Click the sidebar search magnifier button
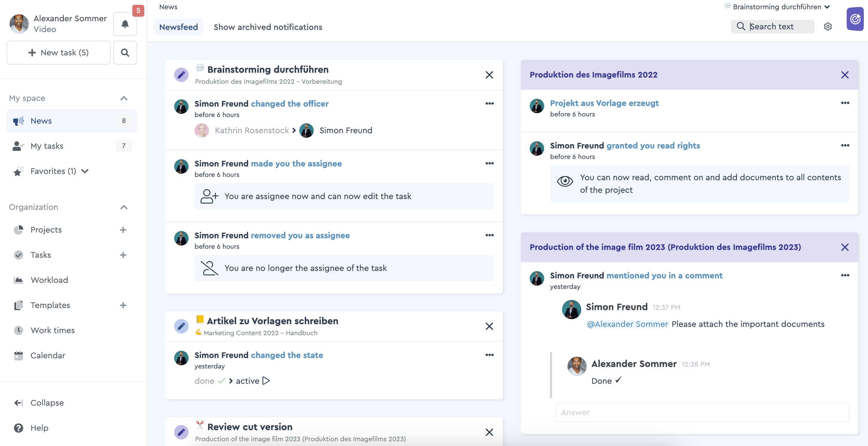Image resolution: width=868 pixels, height=446 pixels. [125, 53]
